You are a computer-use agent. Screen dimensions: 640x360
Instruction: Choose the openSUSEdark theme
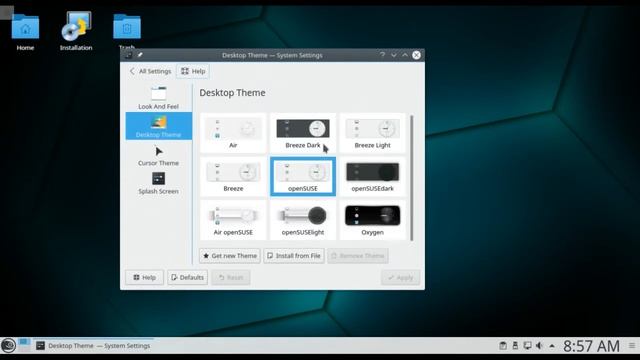click(373, 177)
